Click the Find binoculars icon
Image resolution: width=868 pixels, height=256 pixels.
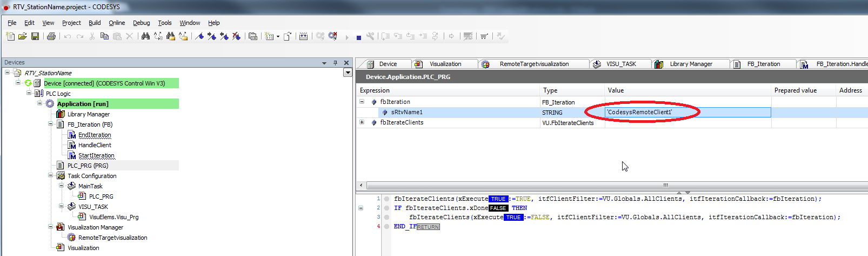coord(145,36)
